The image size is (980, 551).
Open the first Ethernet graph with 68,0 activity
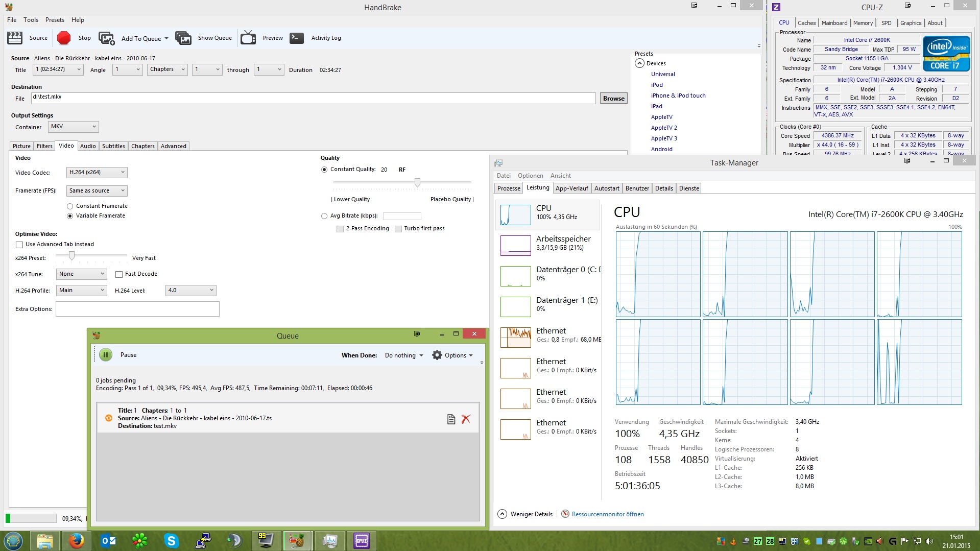pyautogui.click(x=516, y=338)
